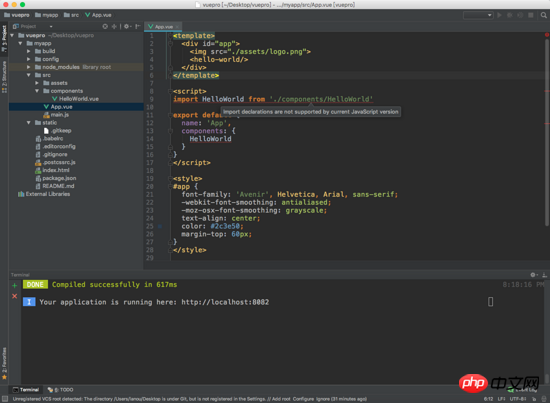The height and width of the screenshot is (403, 550).
Task: Click LF line separator in status bar
Action: click(x=502, y=399)
